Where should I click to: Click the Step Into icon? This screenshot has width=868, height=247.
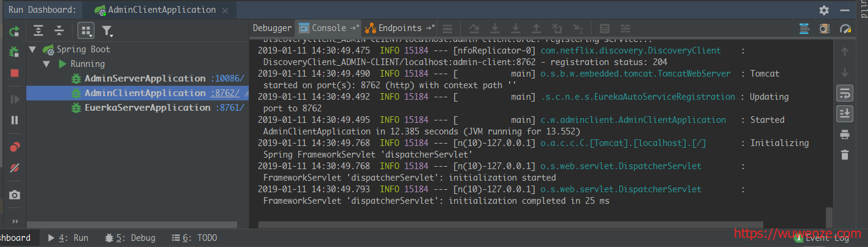(495, 28)
